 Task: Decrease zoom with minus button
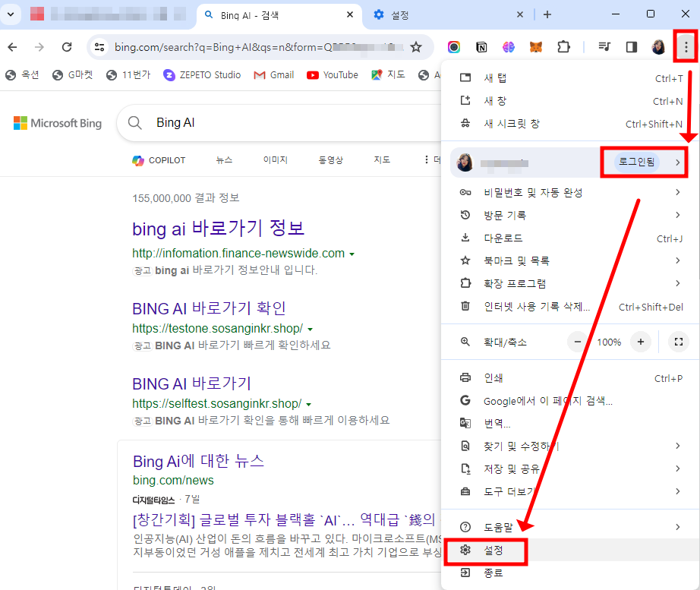[578, 342]
